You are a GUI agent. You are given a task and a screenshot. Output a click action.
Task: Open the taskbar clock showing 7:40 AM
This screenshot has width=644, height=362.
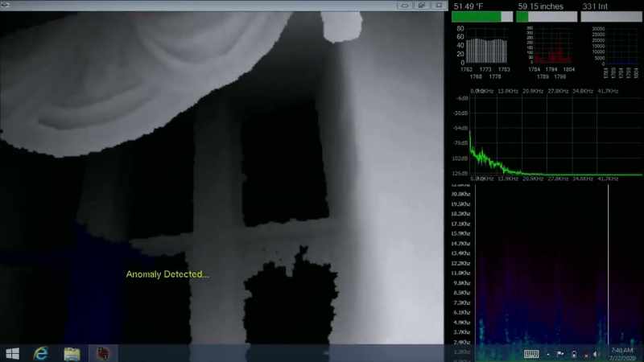point(622,354)
